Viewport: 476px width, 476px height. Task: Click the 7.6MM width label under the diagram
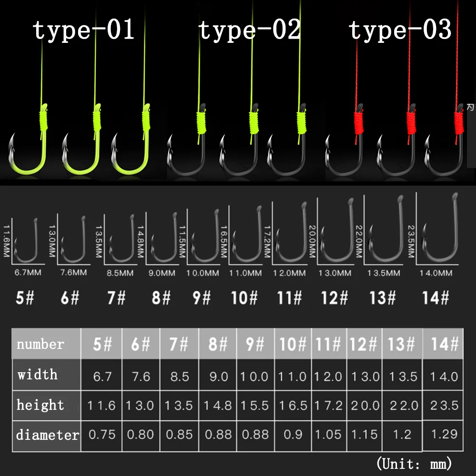point(73,272)
